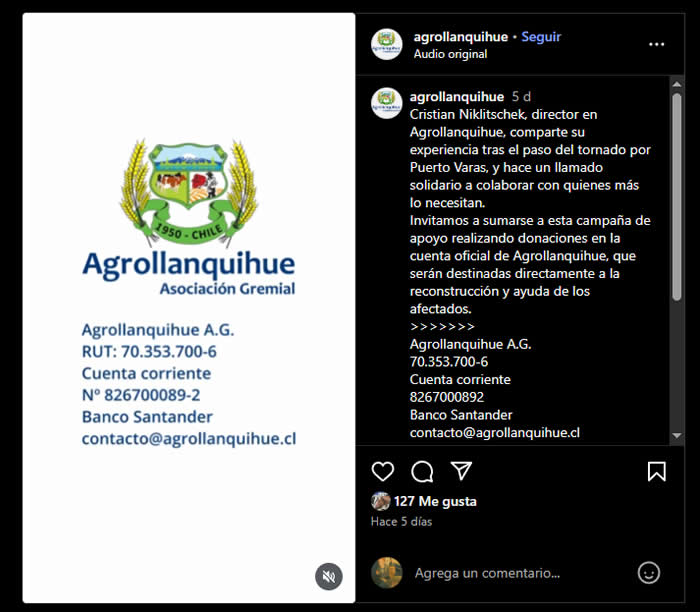700x612 pixels.
Task: Open agrollanquihue profile picture in header
Action: 387,44
